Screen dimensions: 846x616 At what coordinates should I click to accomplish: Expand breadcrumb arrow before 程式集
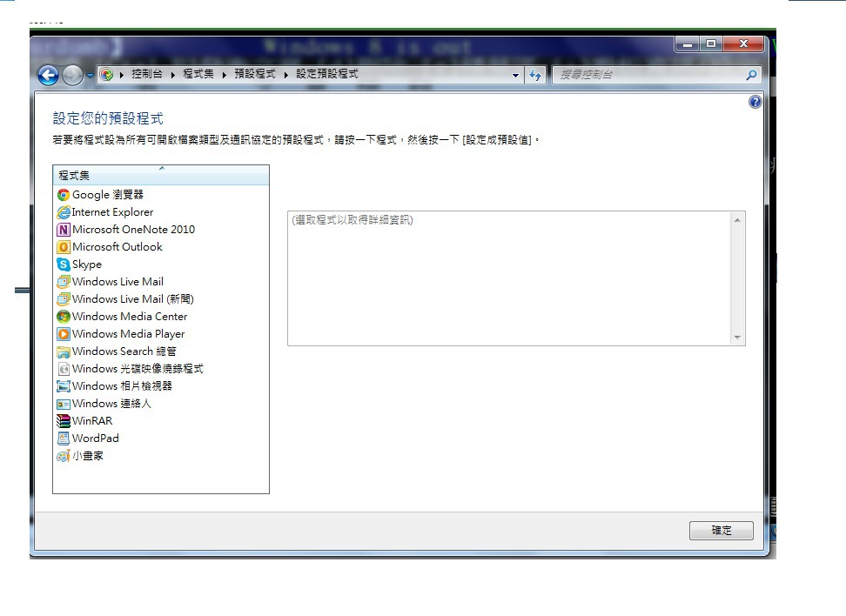[172, 75]
